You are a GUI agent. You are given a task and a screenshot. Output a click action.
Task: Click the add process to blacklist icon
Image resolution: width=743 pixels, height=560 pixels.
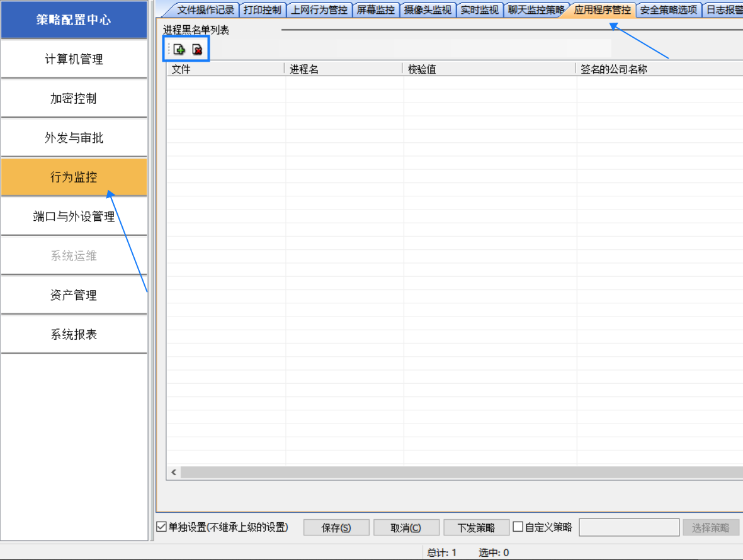point(179,50)
